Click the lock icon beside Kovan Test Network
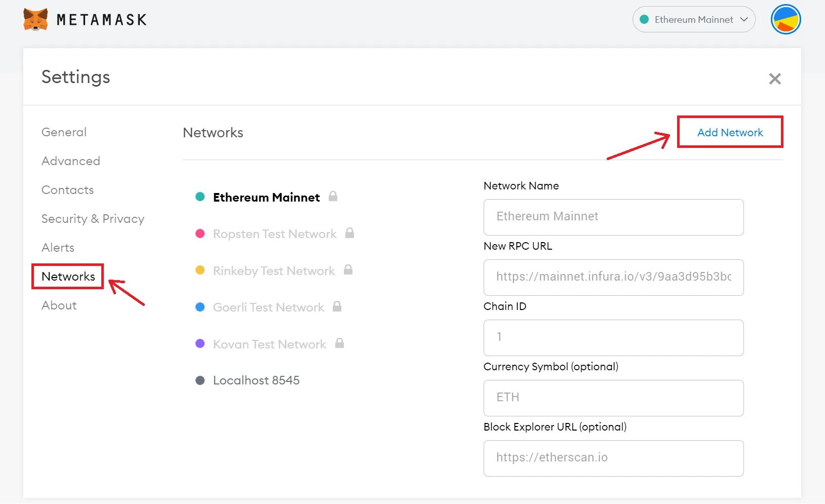Screen dimensions: 825x504 pos(339,343)
